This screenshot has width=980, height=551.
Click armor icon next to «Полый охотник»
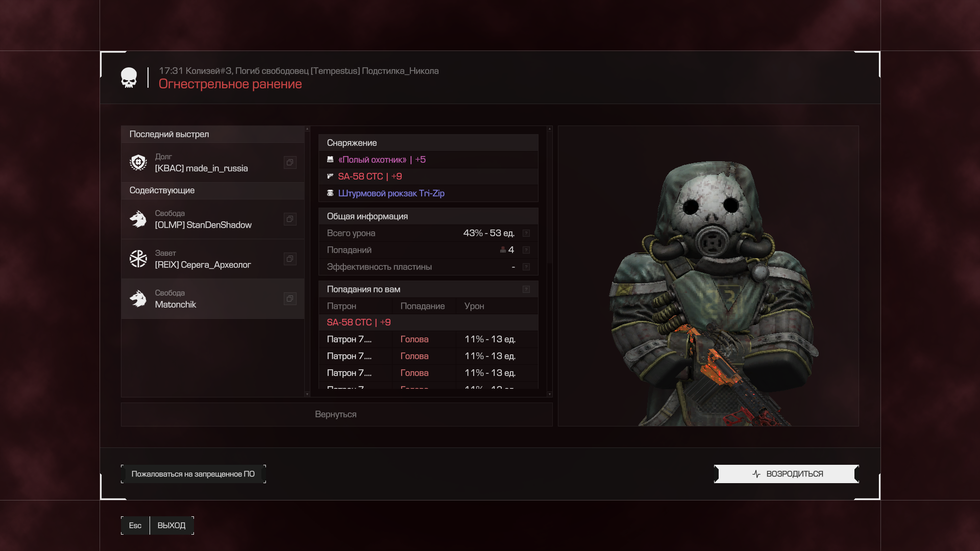coord(330,160)
